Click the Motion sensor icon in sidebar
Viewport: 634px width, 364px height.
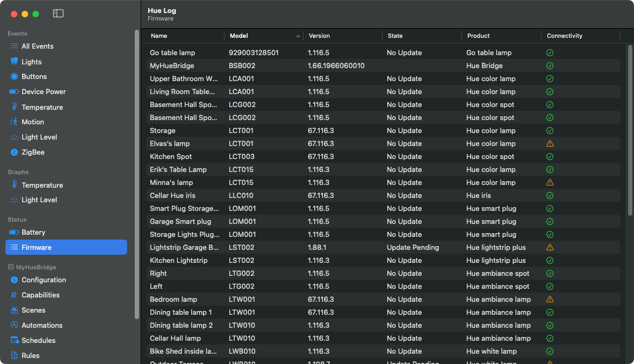click(x=14, y=122)
